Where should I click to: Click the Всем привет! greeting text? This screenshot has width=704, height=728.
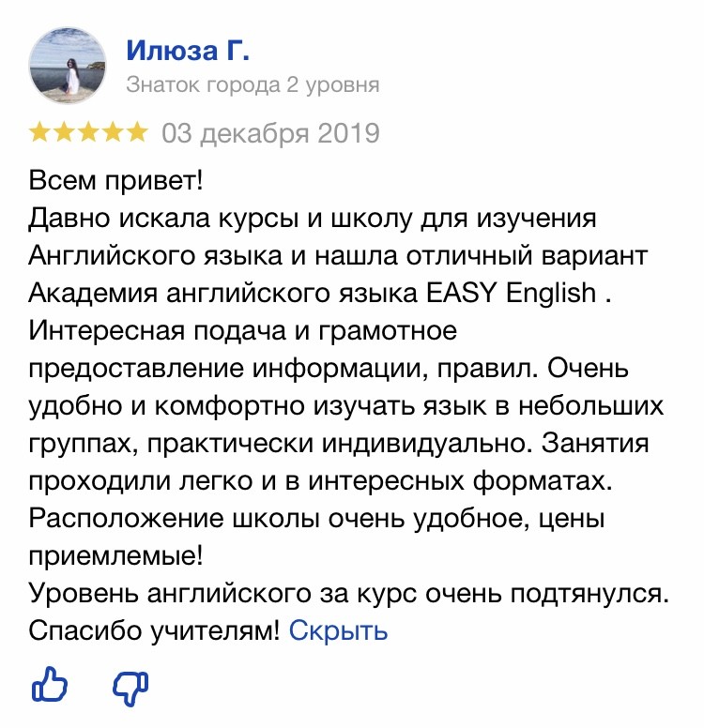point(116,180)
